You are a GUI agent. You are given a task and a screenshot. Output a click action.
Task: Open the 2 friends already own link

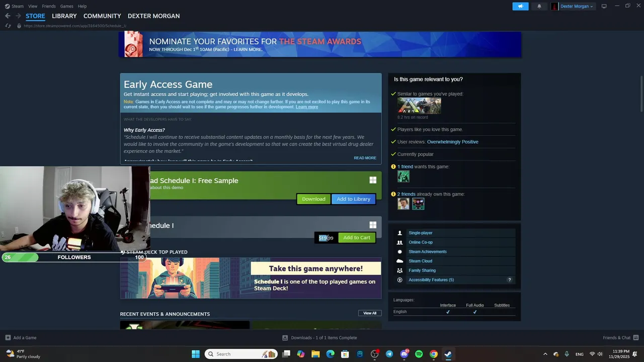pos(407,194)
